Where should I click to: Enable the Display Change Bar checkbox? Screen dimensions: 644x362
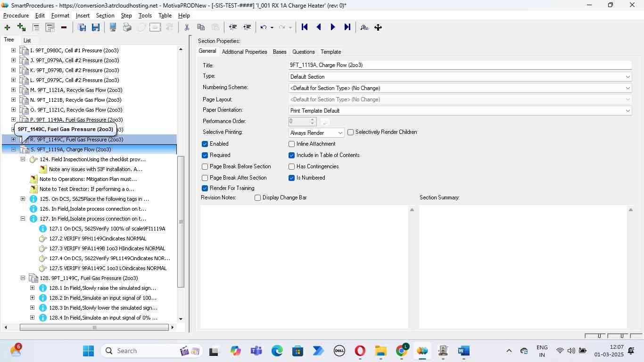(257, 197)
